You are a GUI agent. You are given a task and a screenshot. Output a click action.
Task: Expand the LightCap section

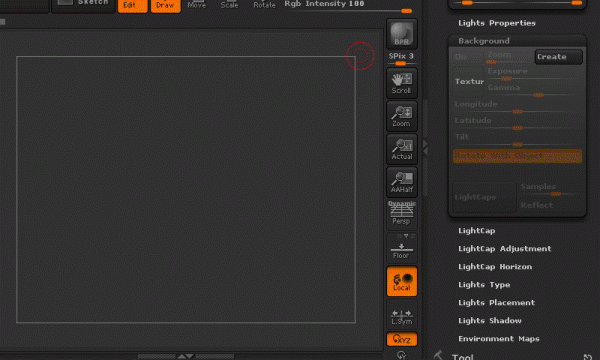click(x=477, y=231)
